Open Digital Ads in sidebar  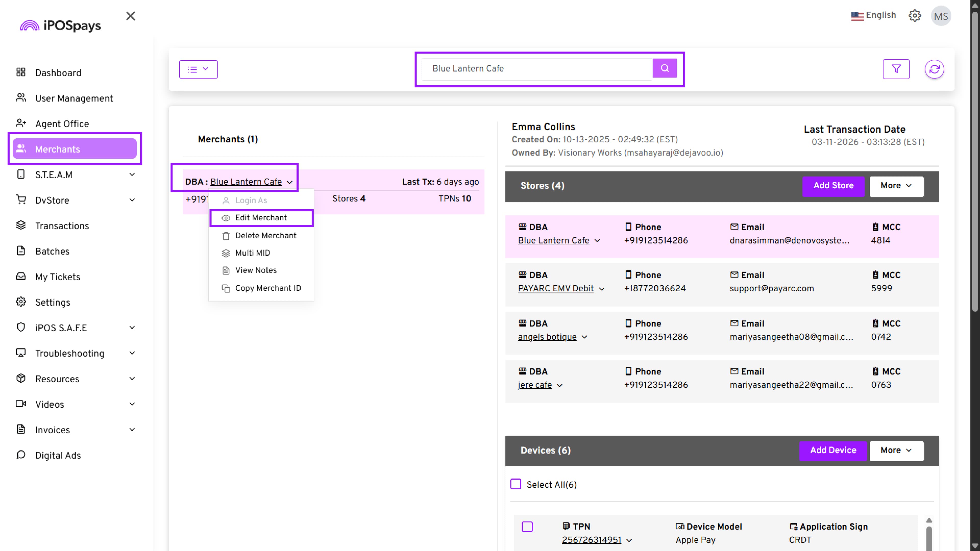[58, 455]
